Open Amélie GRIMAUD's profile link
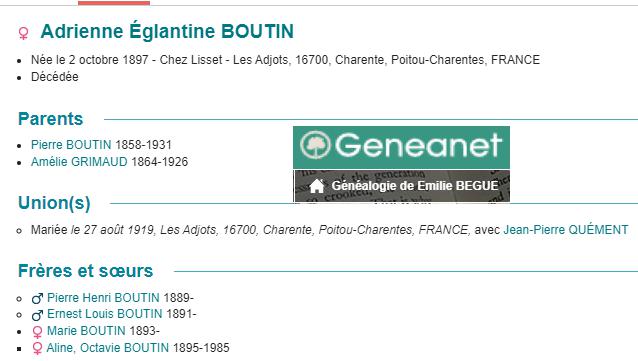The width and height of the screenshot is (638, 361). click(79, 162)
